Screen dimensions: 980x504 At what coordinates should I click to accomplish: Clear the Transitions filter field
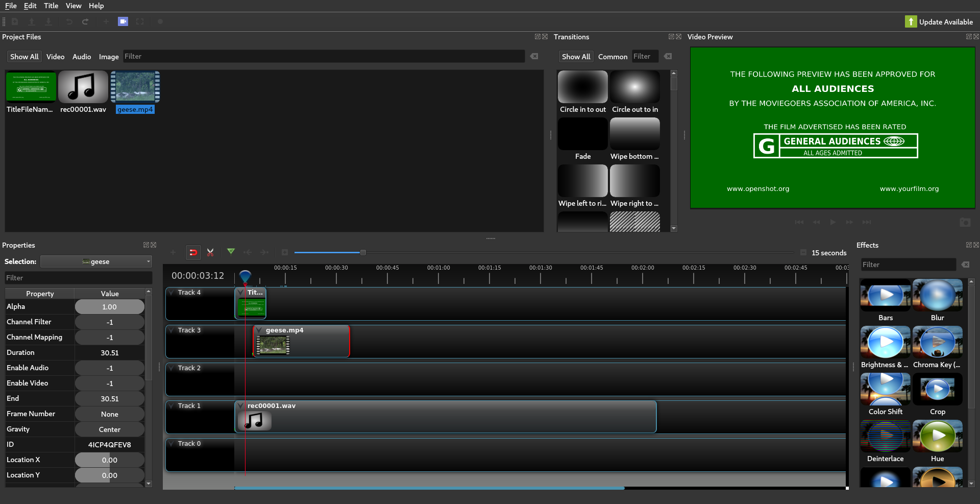pyautogui.click(x=668, y=56)
